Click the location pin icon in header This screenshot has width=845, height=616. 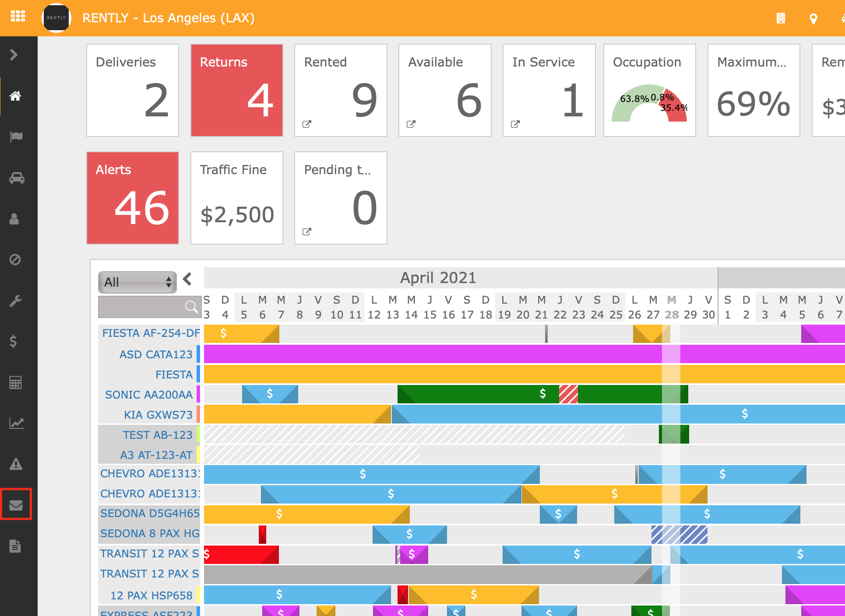(813, 19)
